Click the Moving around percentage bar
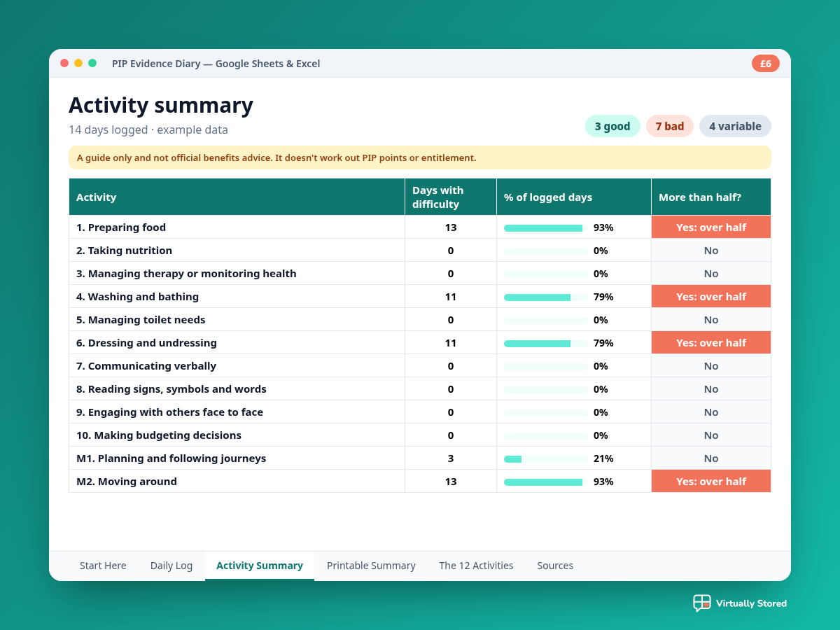The height and width of the screenshot is (630, 840). (546, 482)
